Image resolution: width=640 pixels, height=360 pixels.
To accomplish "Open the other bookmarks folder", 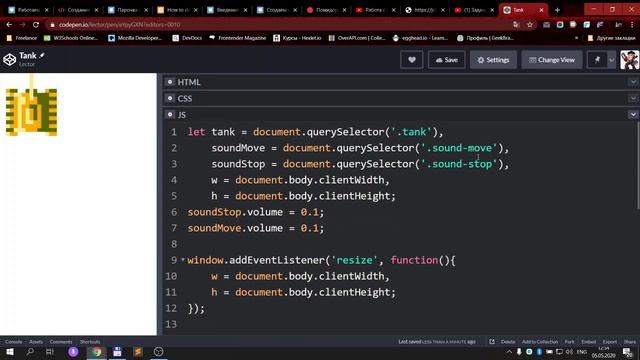I will 611,38.
